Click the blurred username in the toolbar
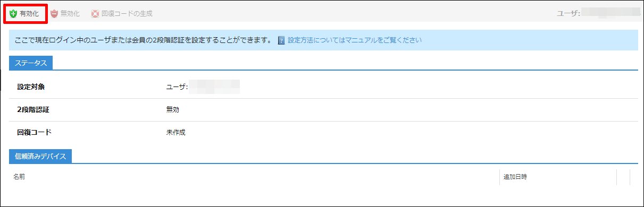644x207 pixels. click(610, 13)
